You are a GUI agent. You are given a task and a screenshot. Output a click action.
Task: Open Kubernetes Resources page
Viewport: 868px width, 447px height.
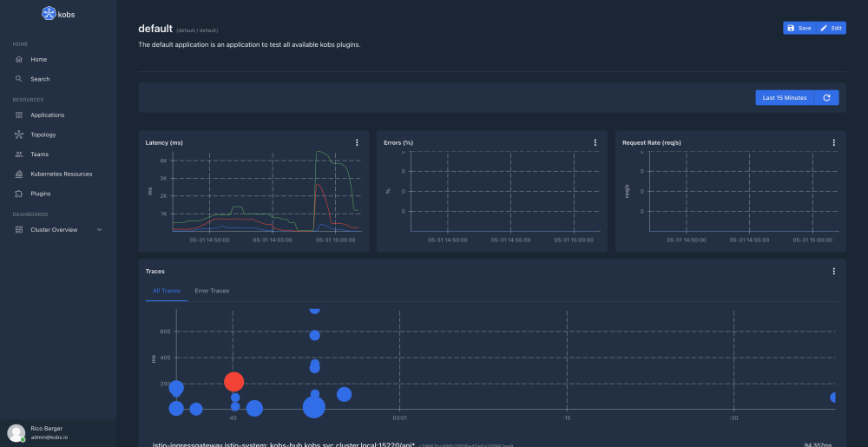(61, 174)
